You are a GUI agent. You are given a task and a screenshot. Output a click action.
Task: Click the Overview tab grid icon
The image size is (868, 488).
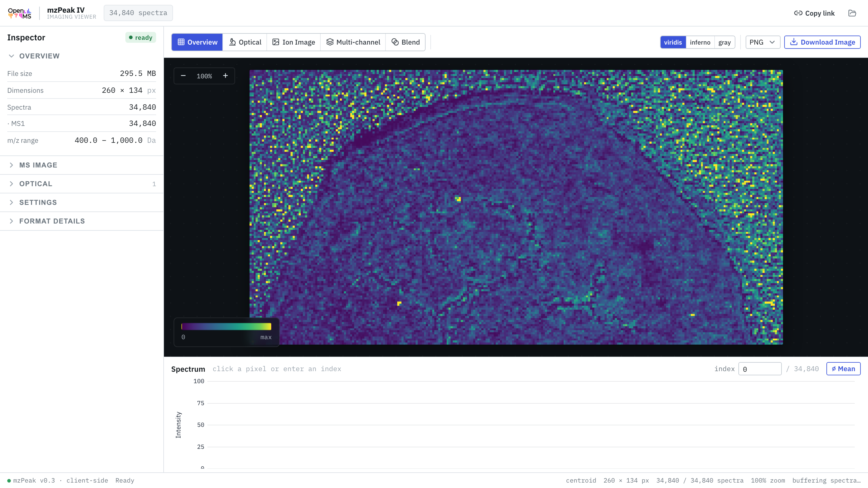[181, 42]
